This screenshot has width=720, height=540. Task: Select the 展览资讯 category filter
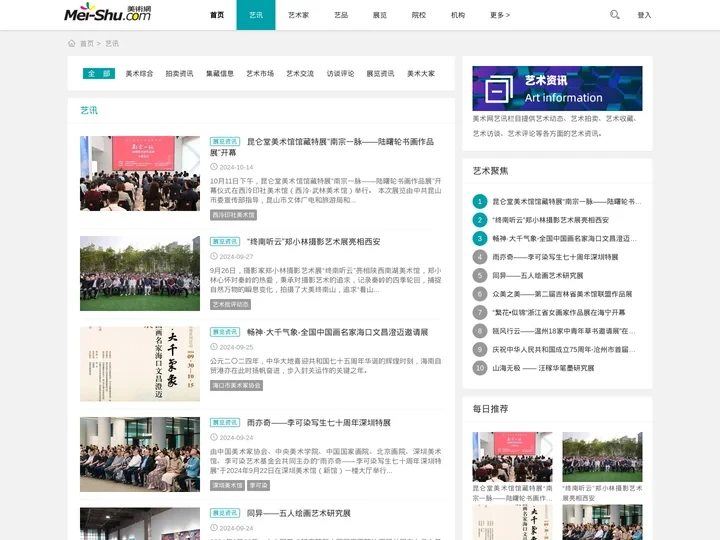point(380,73)
